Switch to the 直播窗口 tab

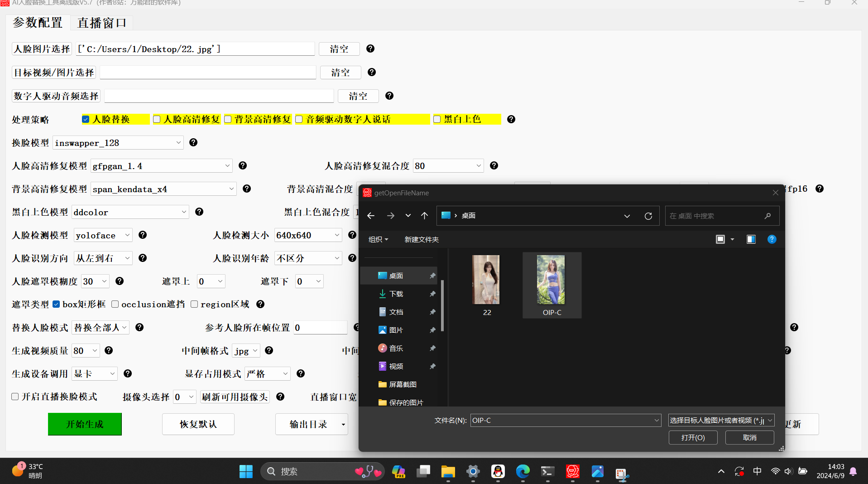(x=102, y=23)
